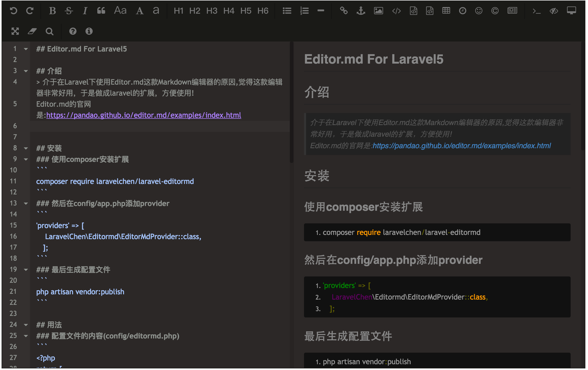The image size is (588, 370).
Task: Open the help dialog
Action: (73, 31)
